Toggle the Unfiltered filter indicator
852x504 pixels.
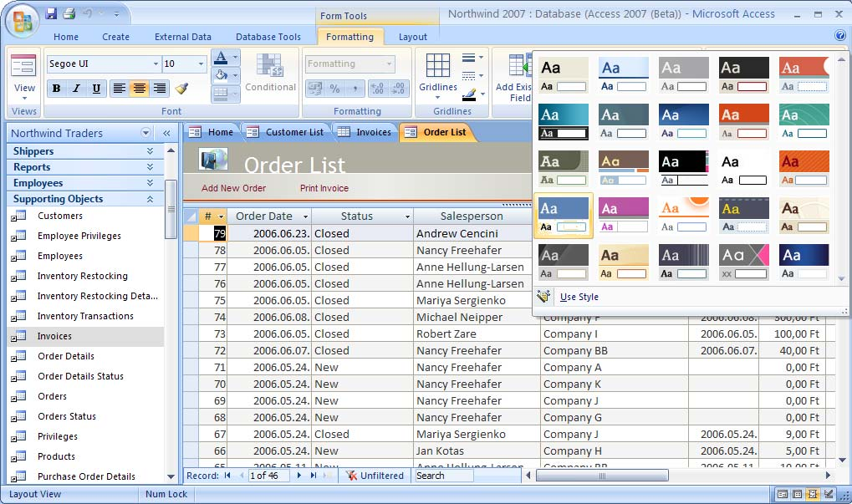[375, 476]
